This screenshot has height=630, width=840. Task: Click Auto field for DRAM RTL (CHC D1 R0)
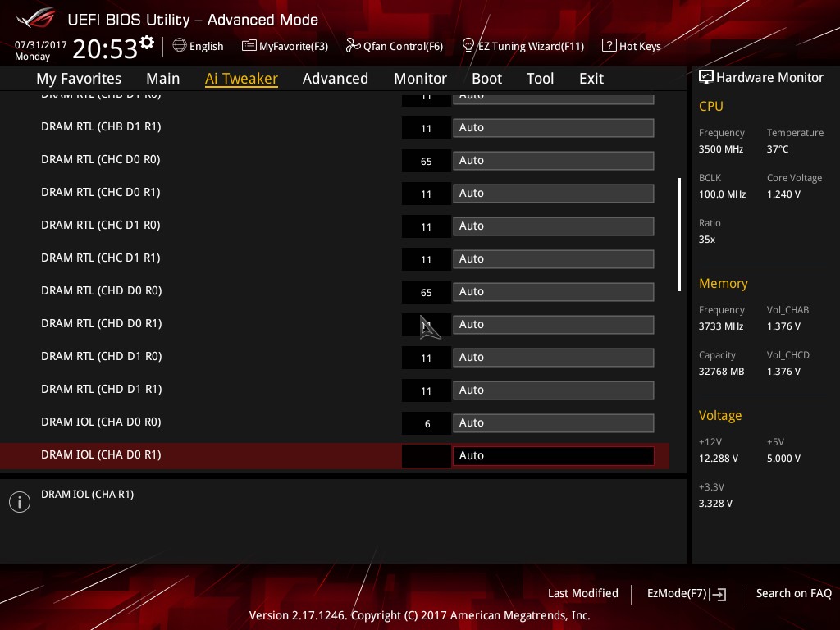(554, 226)
